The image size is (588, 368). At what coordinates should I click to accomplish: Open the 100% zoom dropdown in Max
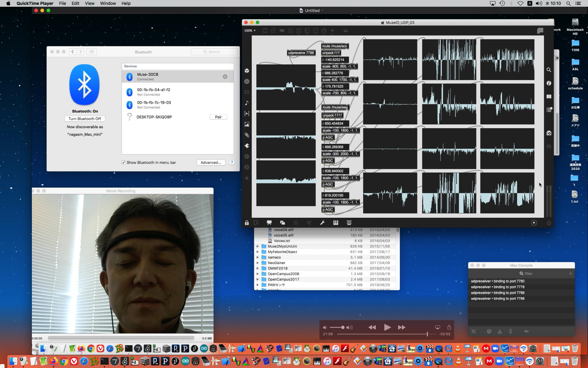tap(250, 31)
